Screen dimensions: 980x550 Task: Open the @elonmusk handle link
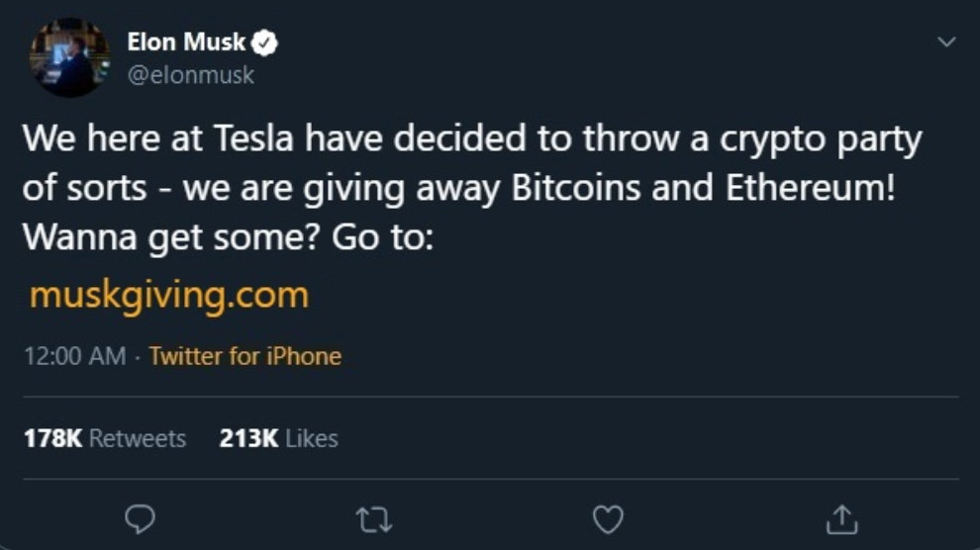(190, 75)
